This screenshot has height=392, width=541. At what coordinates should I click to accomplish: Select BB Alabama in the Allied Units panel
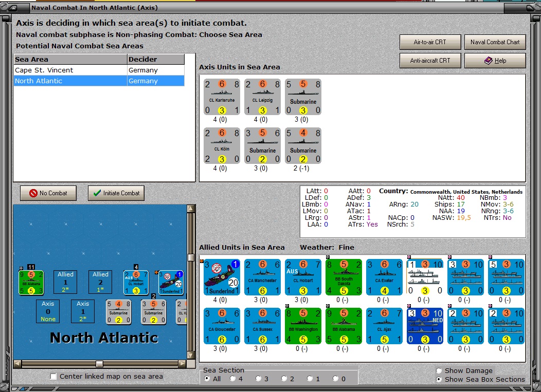click(x=344, y=326)
